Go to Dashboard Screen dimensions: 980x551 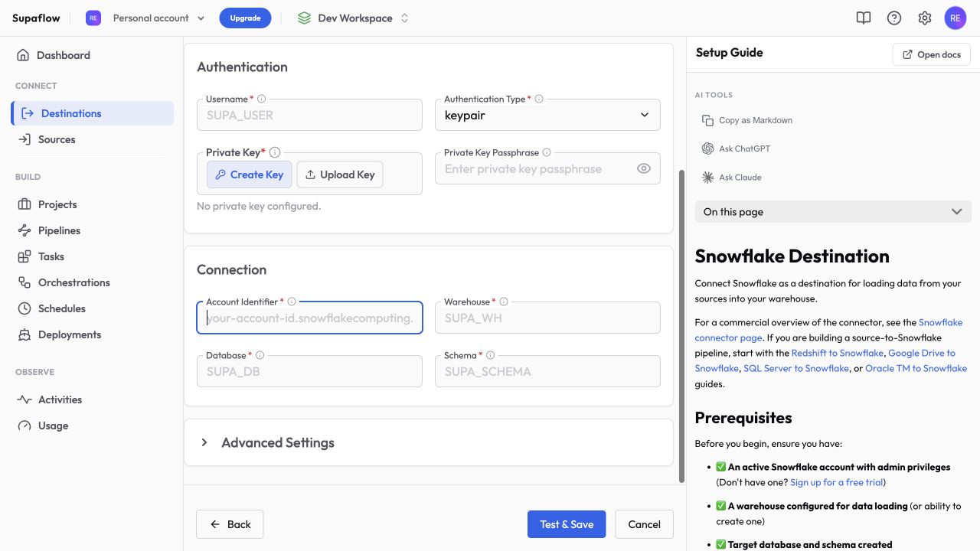click(x=64, y=55)
